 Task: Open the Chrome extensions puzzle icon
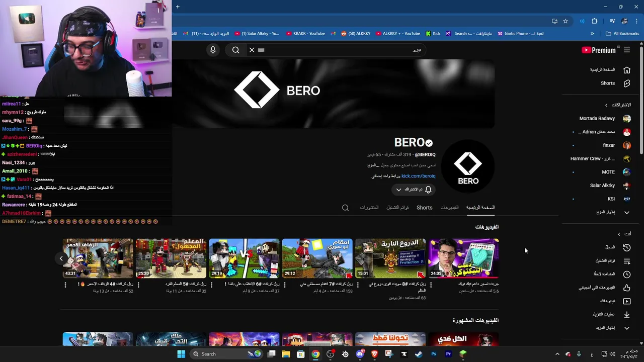click(x=595, y=21)
